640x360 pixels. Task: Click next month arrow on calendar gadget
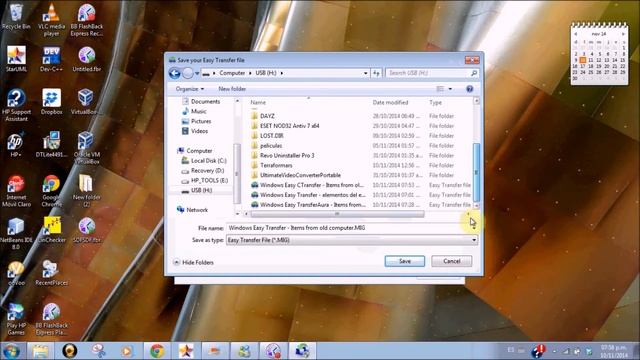[624, 34]
